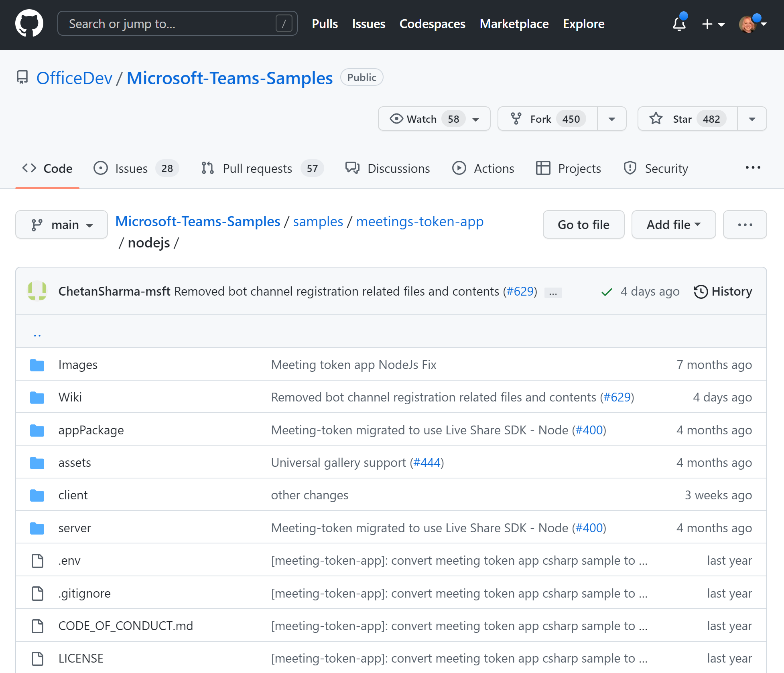Image resolution: width=784 pixels, height=673 pixels.
Task: Open the Add file dropdown
Action: coord(673,224)
